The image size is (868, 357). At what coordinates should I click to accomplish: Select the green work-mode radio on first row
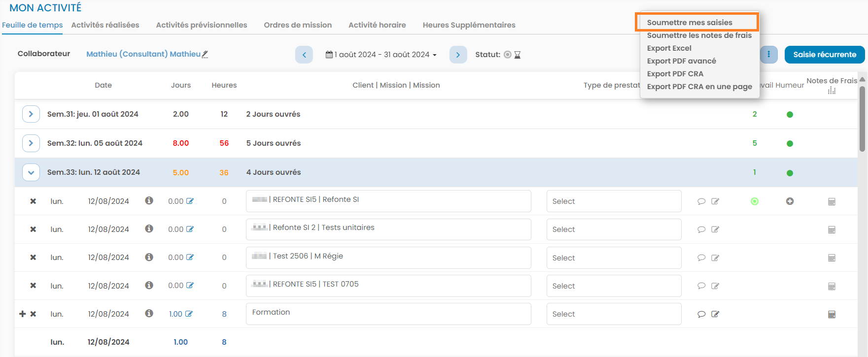coord(754,201)
